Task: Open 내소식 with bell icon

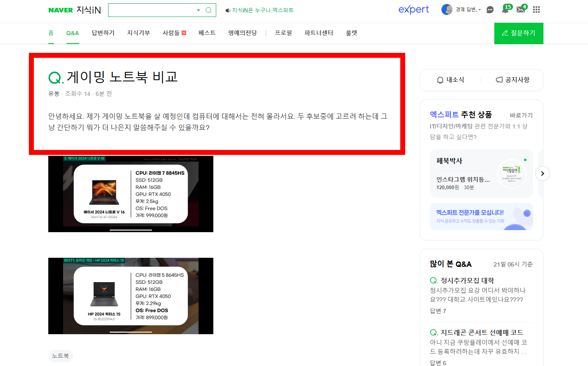Action: [451, 80]
